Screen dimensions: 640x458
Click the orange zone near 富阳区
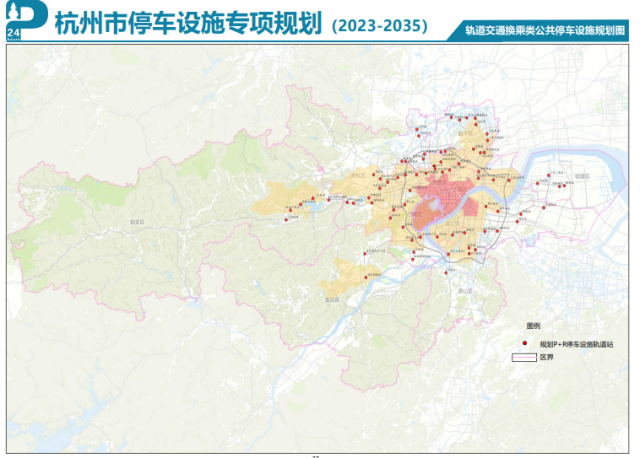tap(348, 275)
